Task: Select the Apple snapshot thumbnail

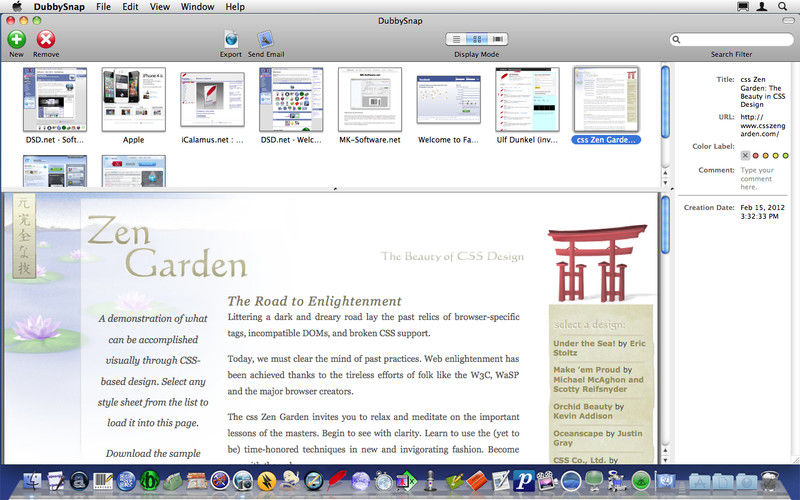Action: [x=134, y=99]
